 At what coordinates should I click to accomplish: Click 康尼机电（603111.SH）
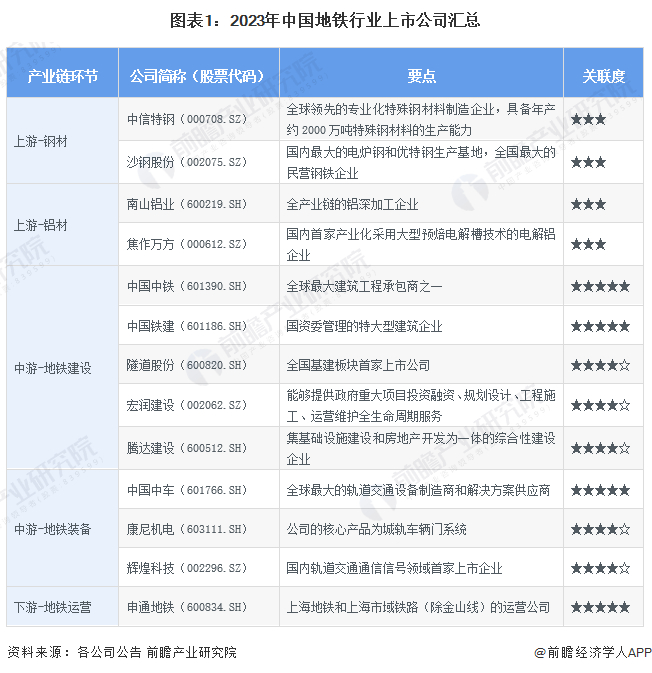[187, 529]
